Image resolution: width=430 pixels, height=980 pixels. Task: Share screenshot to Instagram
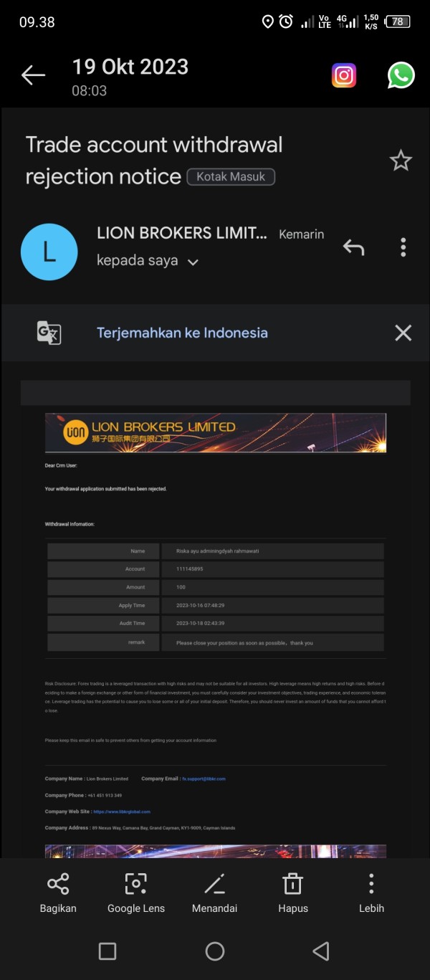344,75
